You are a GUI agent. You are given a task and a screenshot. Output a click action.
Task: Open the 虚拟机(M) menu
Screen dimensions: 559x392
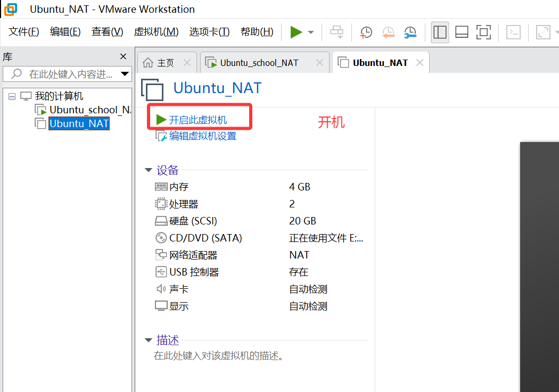click(x=156, y=32)
